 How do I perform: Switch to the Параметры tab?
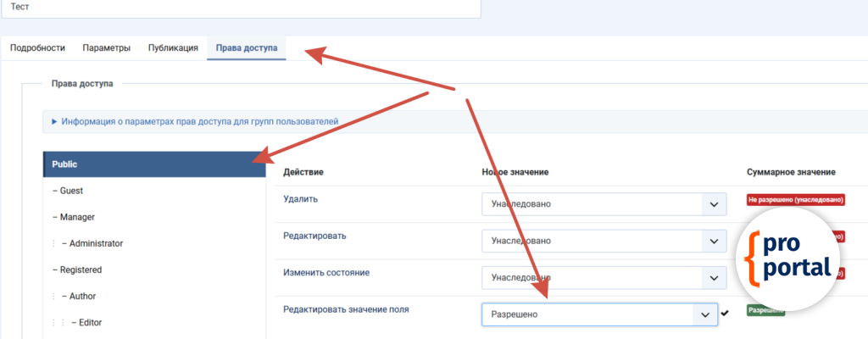[x=106, y=48]
